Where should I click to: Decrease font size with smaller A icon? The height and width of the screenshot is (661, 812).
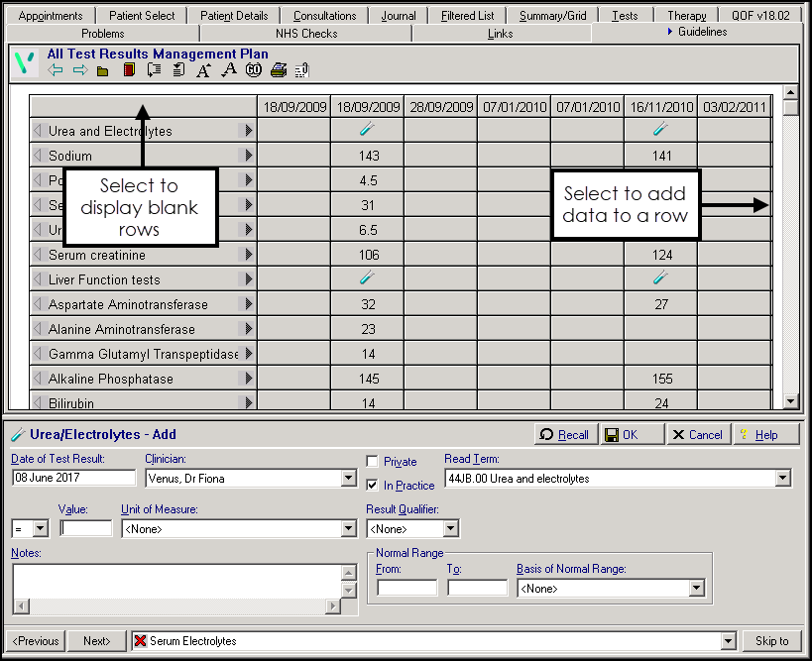pos(228,70)
